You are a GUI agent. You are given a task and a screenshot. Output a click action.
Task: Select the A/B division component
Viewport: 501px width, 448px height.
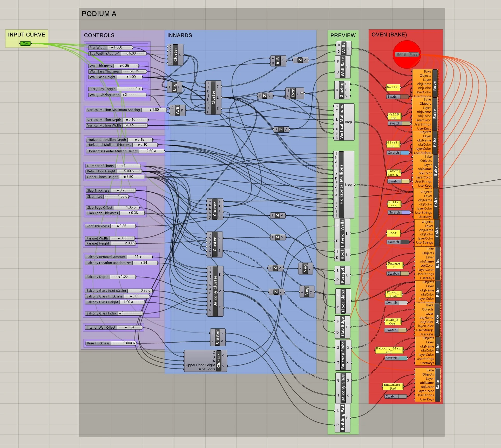[x=178, y=110]
